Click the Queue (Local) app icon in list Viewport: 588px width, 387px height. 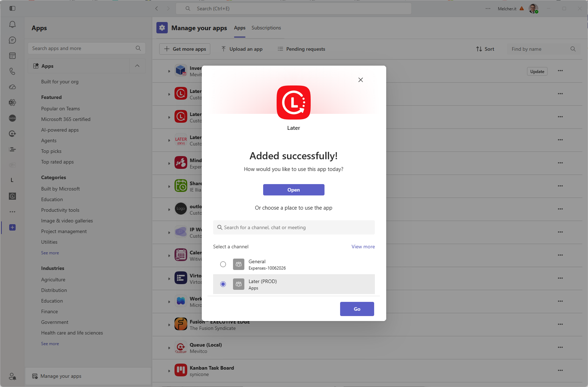[x=181, y=347]
